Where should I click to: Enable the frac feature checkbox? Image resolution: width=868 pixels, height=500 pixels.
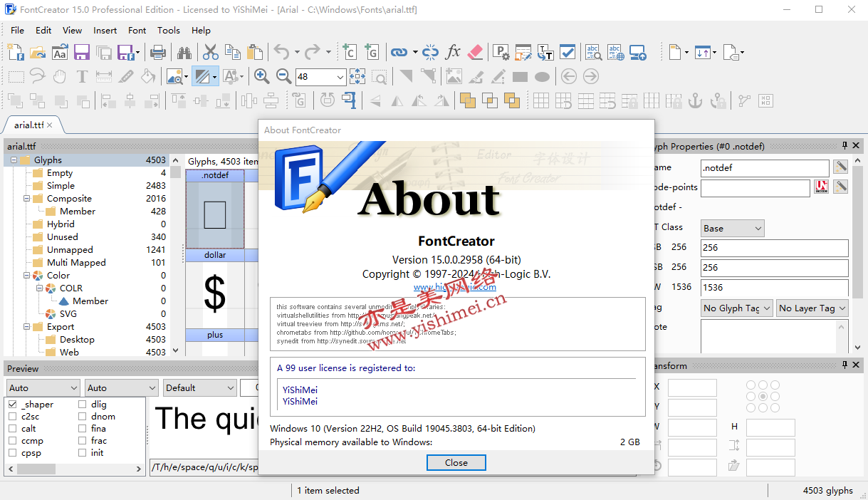(83, 441)
